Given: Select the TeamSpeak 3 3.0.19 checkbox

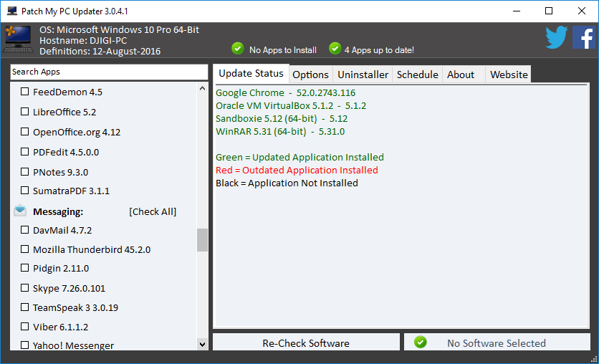Looking at the screenshot, I should tap(24, 307).
